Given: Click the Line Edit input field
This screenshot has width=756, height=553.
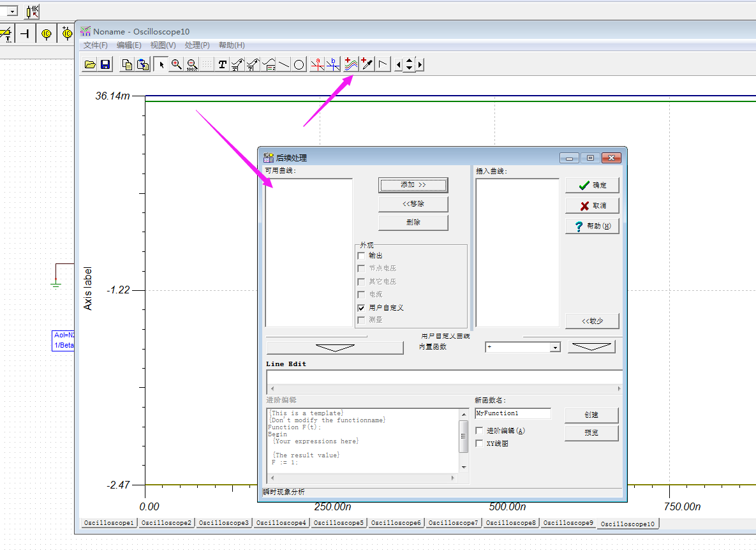Looking at the screenshot, I should (x=444, y=377).
